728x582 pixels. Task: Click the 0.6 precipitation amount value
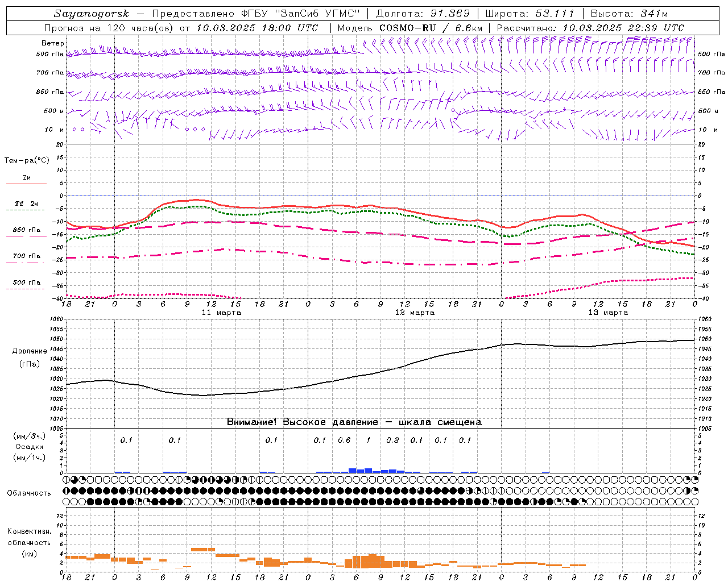pyautogui.click(x=344, y=440)
